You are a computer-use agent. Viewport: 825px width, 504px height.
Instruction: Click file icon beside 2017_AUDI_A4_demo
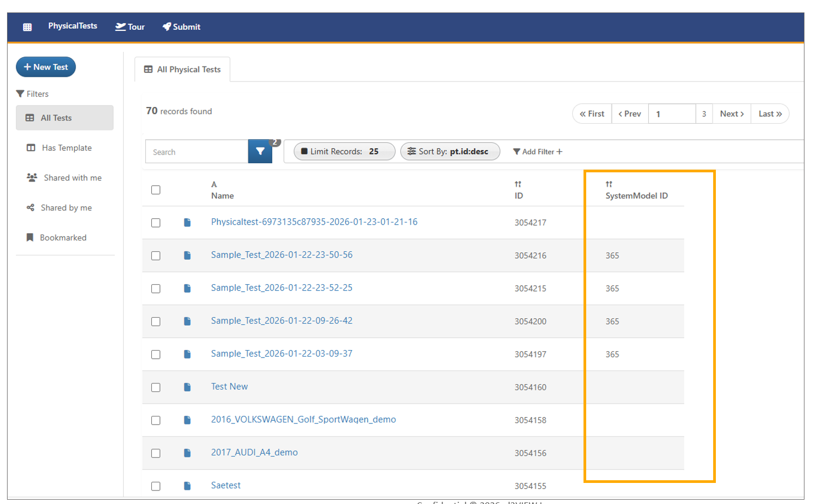point(187,453)
